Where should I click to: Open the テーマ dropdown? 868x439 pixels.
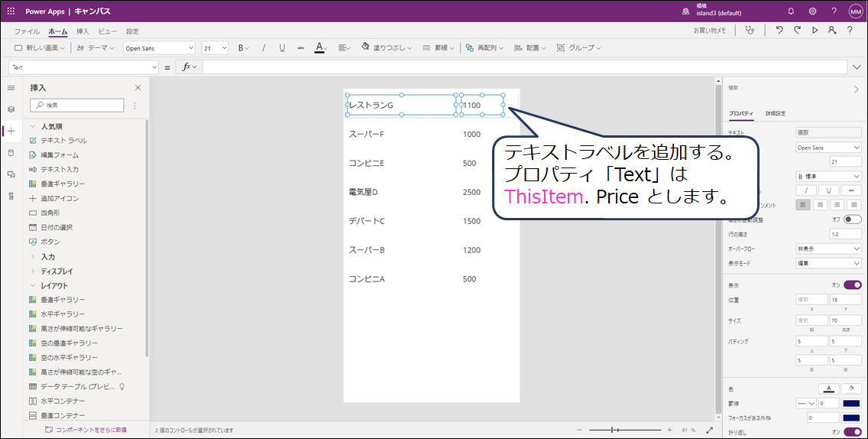(96, 48)
